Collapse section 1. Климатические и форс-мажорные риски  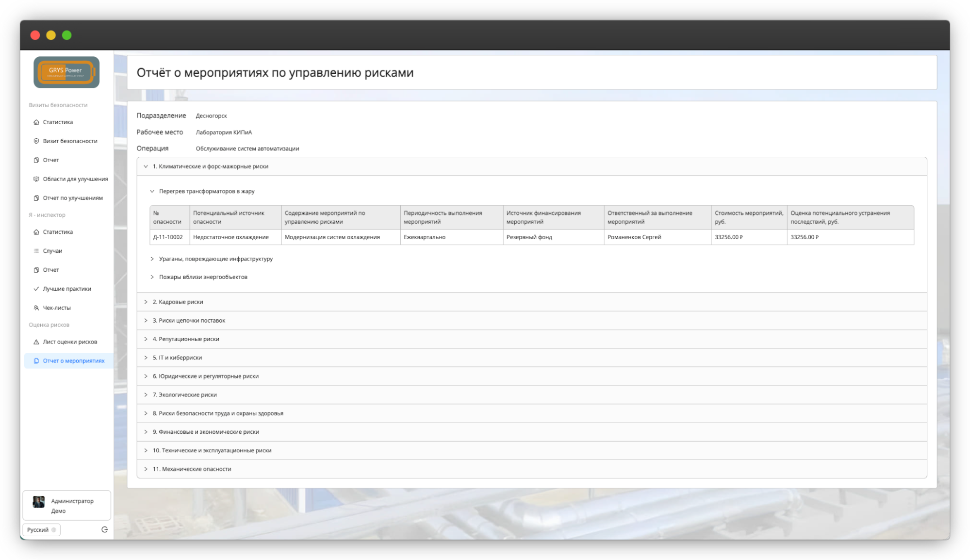(x=146, y=166)
